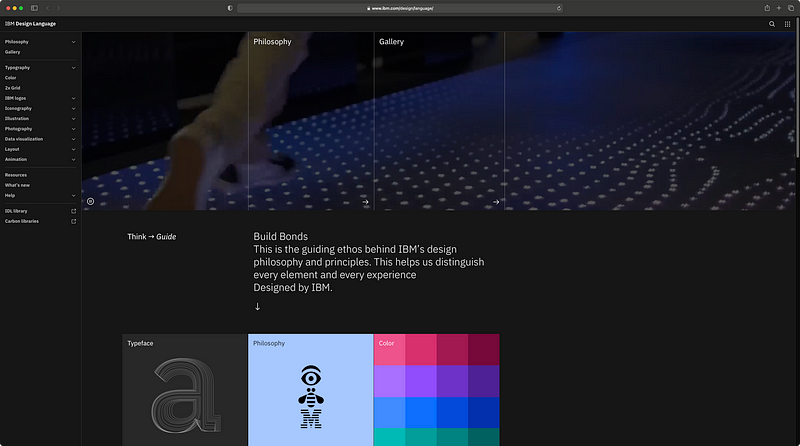This screenshot has height=446, width=800.
Task: Go forward with the Safari forward arrow
Action: [59, 8]
